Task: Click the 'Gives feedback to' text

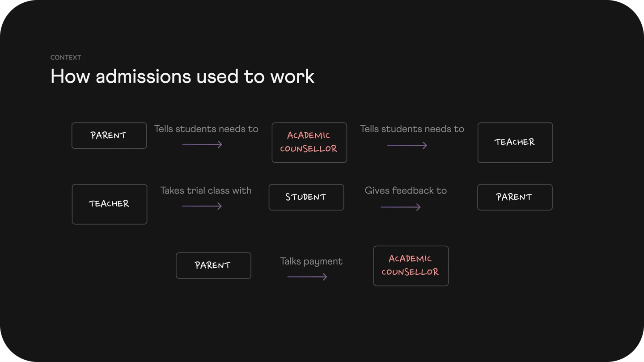Action: [406, 191]
